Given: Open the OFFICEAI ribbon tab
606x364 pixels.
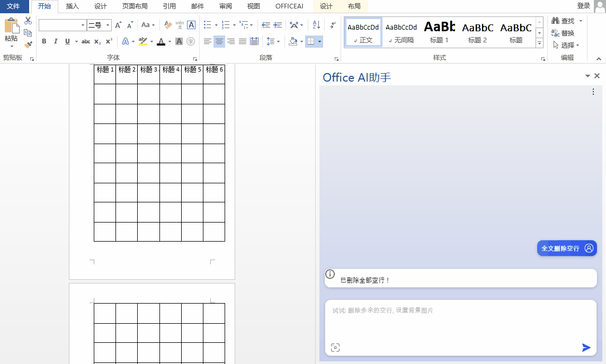Looking at the screenshot, I should [289, 6].
